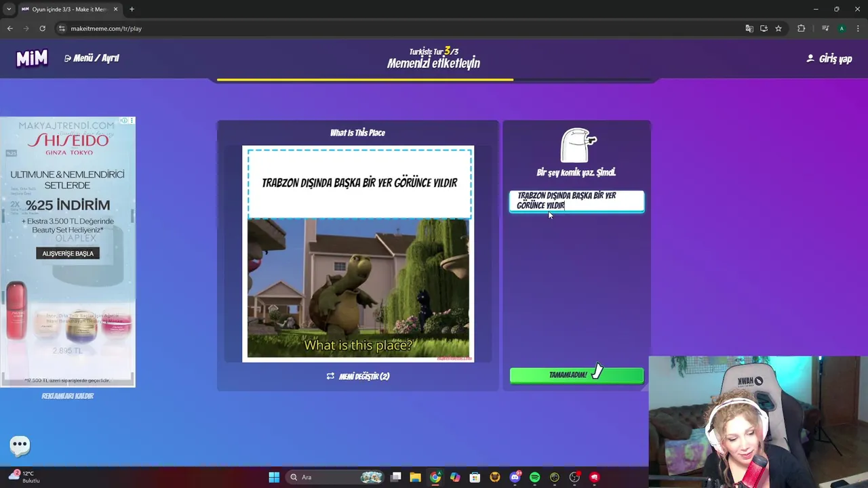Click the Chrome icon on the taskbar

pyautogui.click(x=435, y=477)
